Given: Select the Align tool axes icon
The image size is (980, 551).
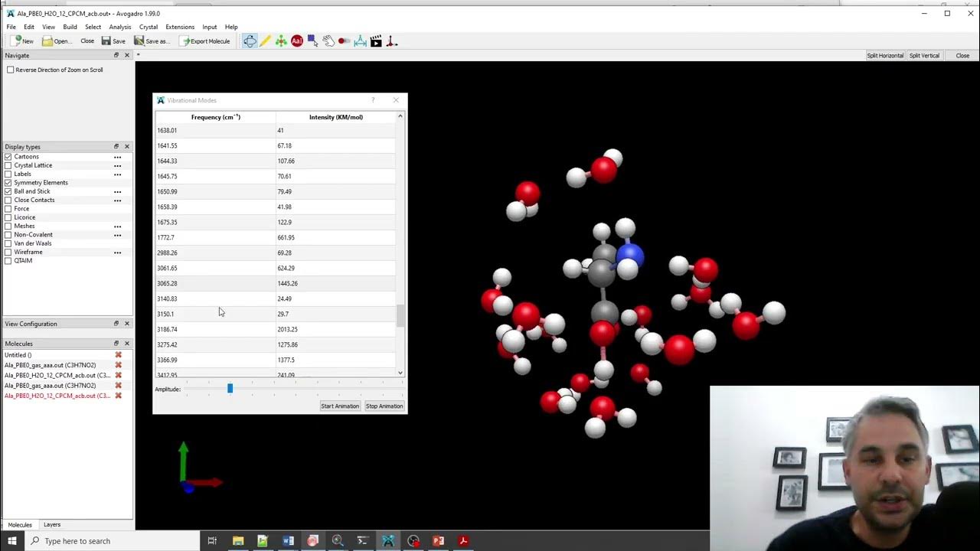Looking at the screenshot, I should point(392,41).
